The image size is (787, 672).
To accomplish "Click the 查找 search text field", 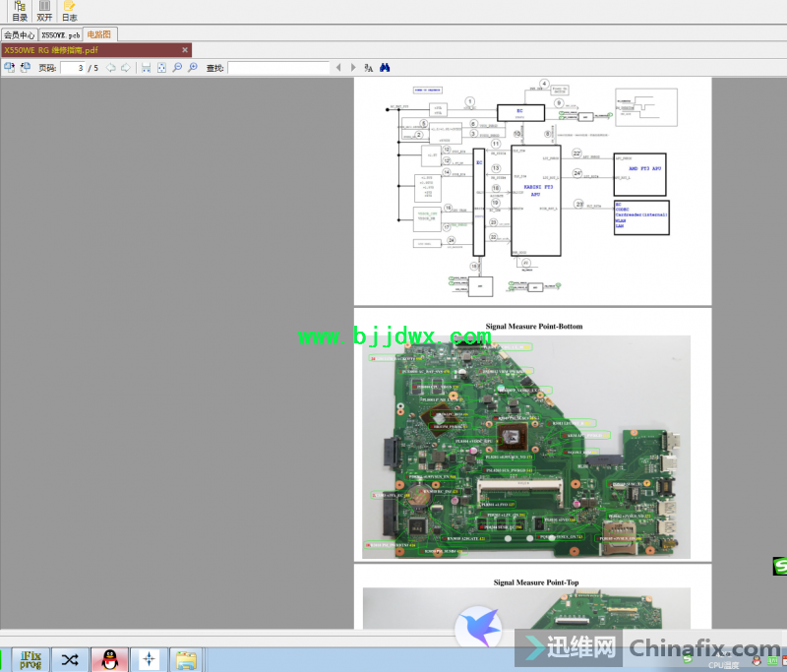I will click(x=278, y=68).
